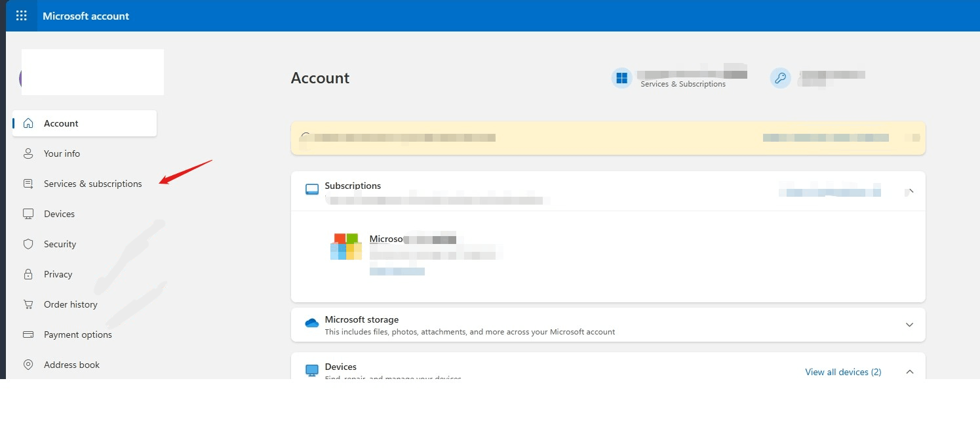Image resolution: width=980 pixels, height=425 pixels.
Task: Click the Devices card monitor icon
Action: pos(312,371)
